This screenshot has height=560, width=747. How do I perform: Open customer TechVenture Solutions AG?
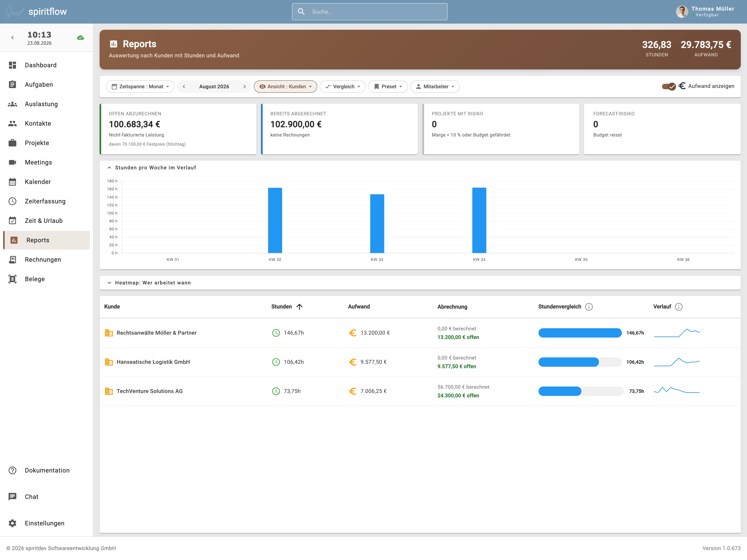pos(150,391)
